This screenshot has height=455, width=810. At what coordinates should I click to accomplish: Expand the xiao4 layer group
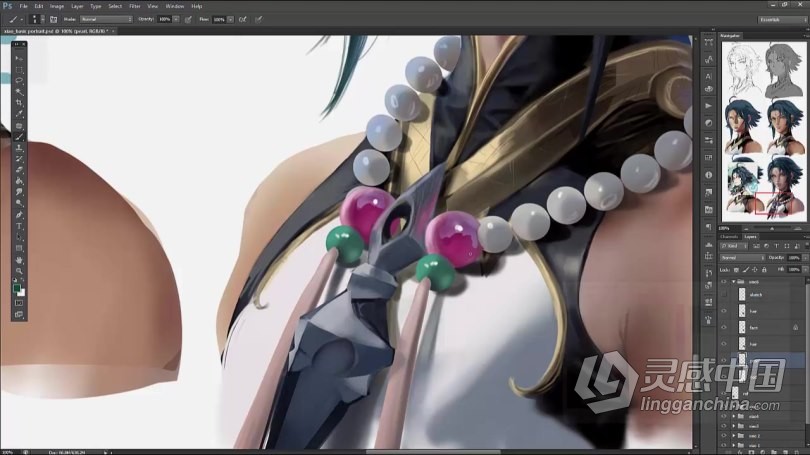pos(734,416)
